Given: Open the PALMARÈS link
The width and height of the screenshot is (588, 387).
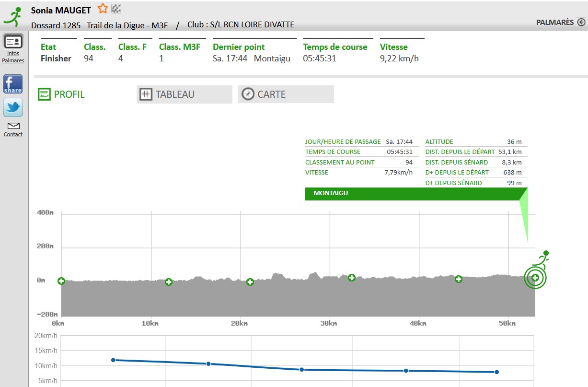Looking at the screenshot, I should (x=554, y=22).
